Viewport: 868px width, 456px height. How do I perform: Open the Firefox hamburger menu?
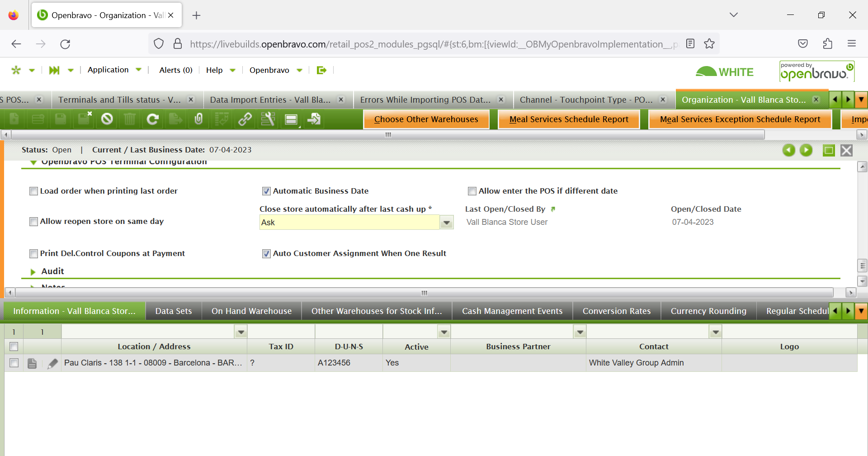852,44
